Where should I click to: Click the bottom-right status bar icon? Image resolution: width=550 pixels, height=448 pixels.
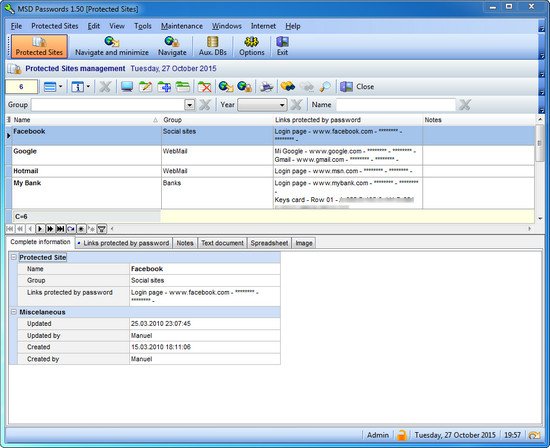coord(534,435)
